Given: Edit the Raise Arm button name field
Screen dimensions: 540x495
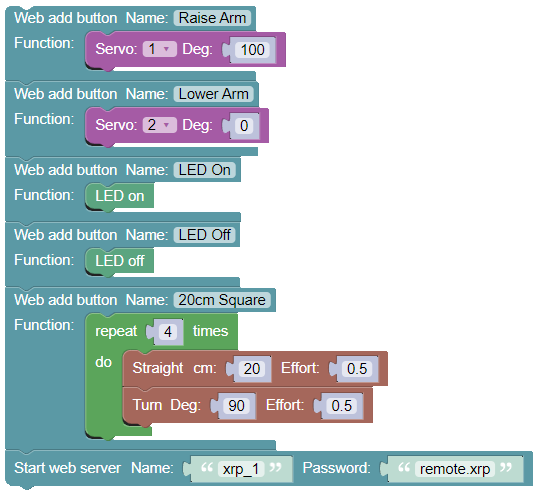Looking at the screenshot, I should tap(212, 18).
